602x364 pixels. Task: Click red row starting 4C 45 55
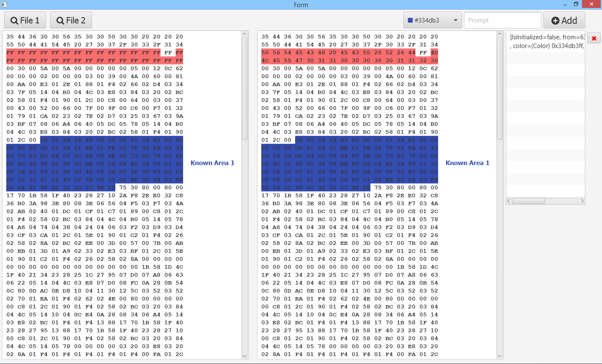click(349, 61)
